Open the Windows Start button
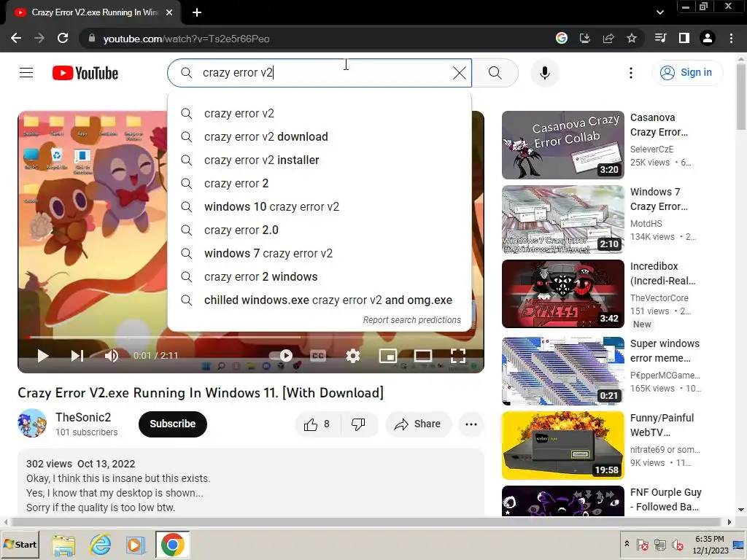The width and height of the screenshot is (747, 560). [x=20, y=544]
